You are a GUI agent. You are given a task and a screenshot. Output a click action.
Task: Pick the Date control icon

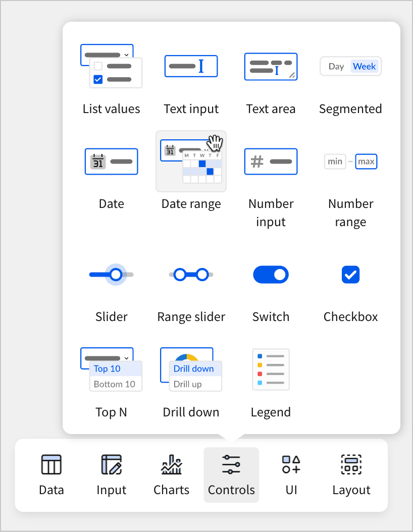(x=111, y=162)
